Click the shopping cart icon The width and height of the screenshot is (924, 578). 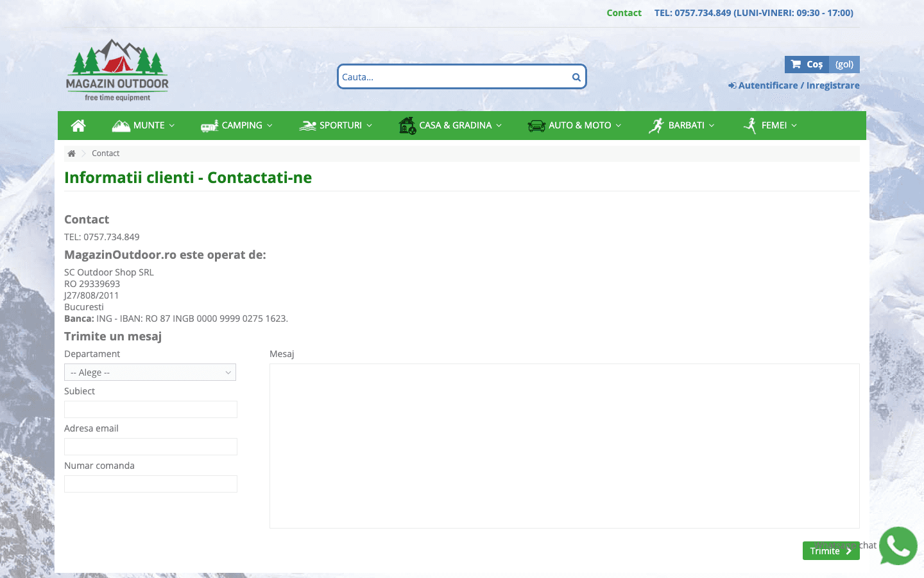(x=796, y=64)
